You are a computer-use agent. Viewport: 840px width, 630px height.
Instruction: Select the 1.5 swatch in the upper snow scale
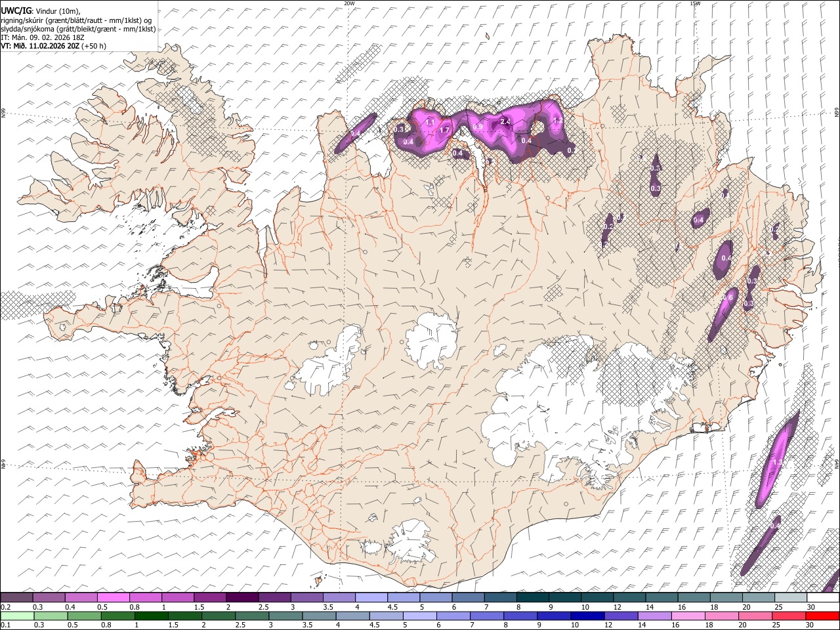[209, 597]
